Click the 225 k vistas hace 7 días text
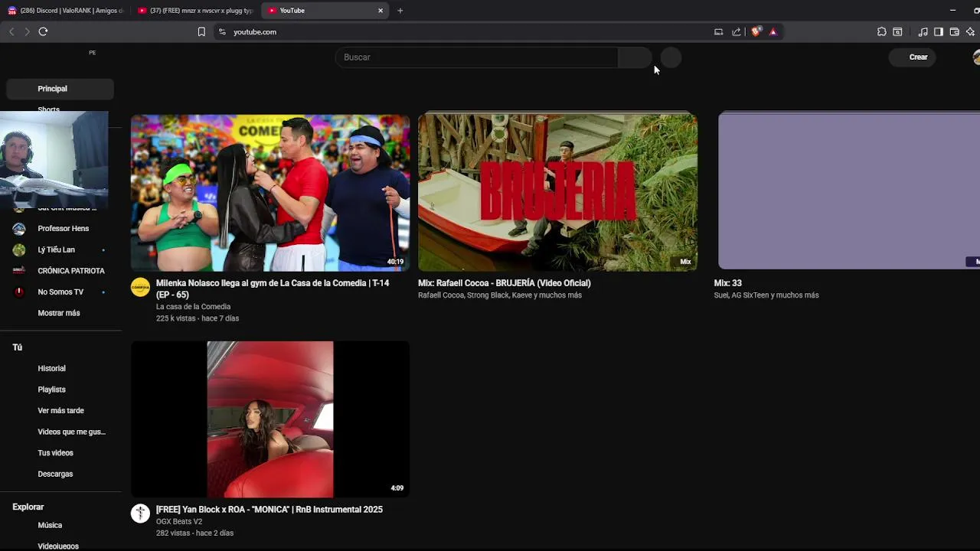 (198, 318)
